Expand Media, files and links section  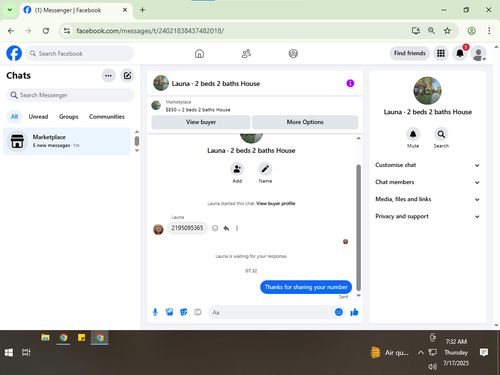[428, 199]
